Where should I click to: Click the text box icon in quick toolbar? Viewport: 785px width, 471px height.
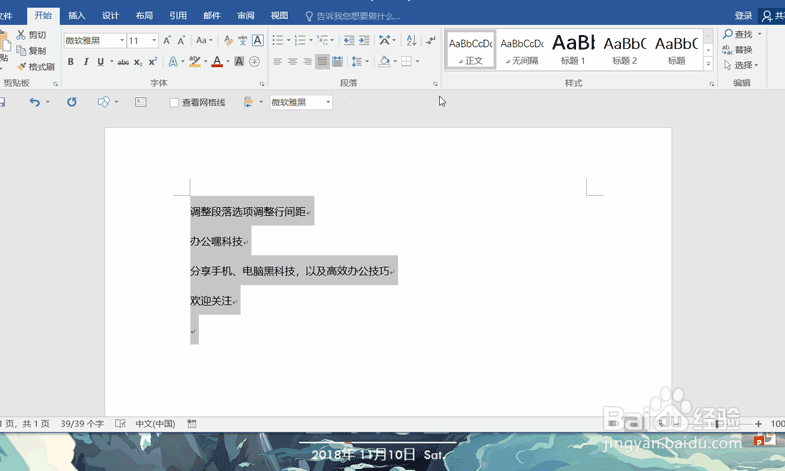coord(141,102)
